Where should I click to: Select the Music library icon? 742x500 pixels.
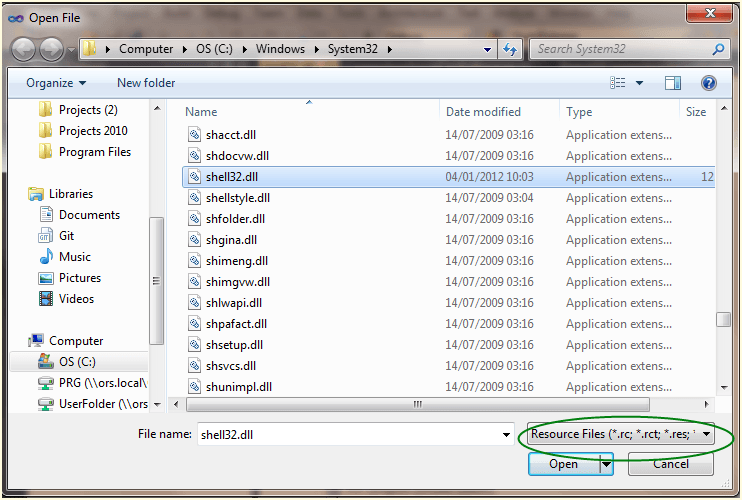[46, 257]
